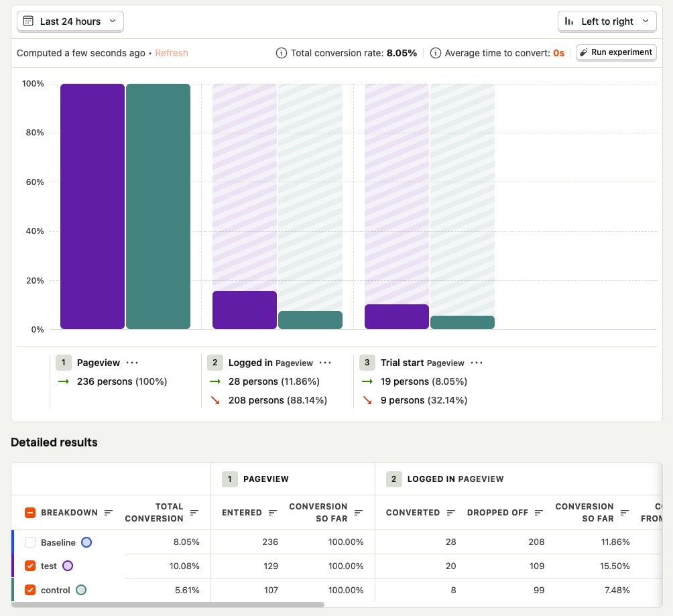Screen dimensions: 673x616
Task: Toggle the Breakdown header select-all checkbox
Action: pos(29,511)
